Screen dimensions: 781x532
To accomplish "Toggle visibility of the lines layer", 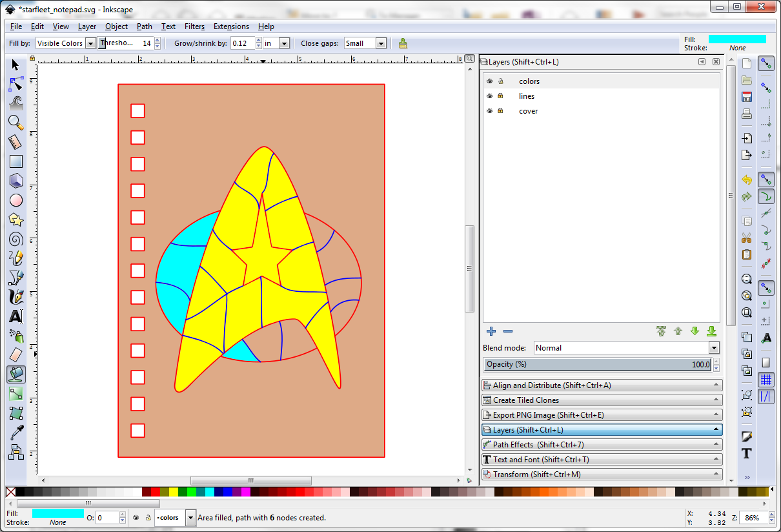I will (490, 96).
